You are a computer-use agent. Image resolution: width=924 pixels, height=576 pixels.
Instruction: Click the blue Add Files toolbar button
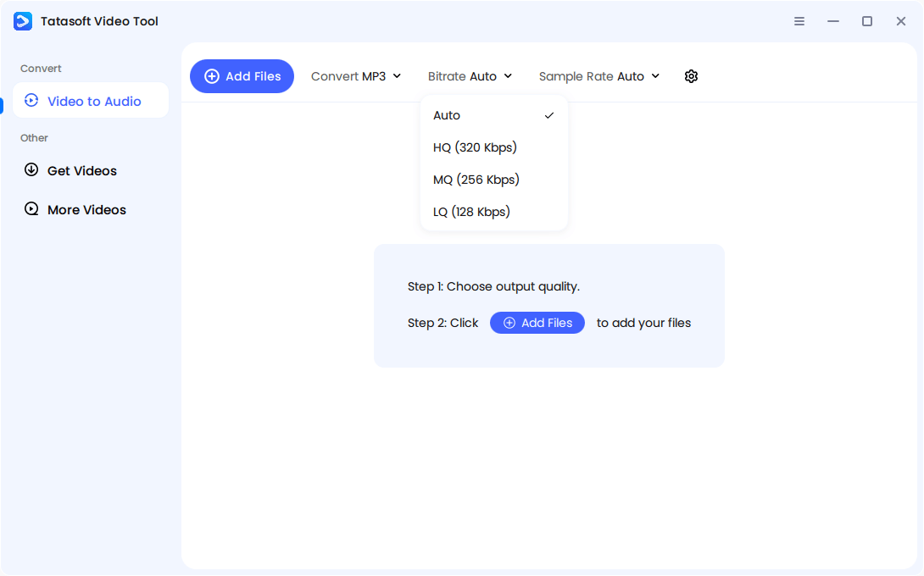(242, 76)
